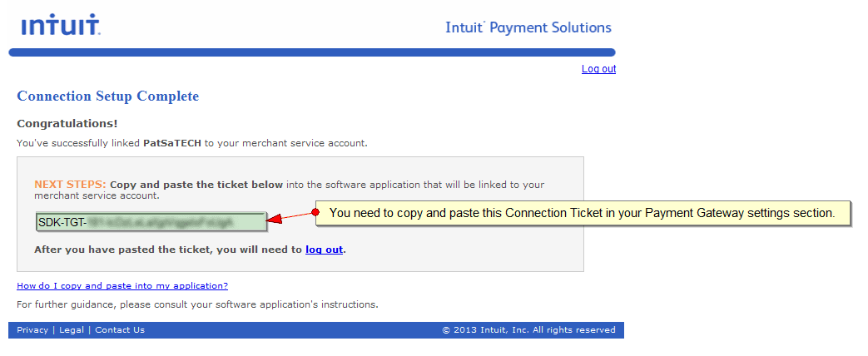Open the How do I copy and paste link
Viewport: 868px width, 356px height.
coord(122,286)
